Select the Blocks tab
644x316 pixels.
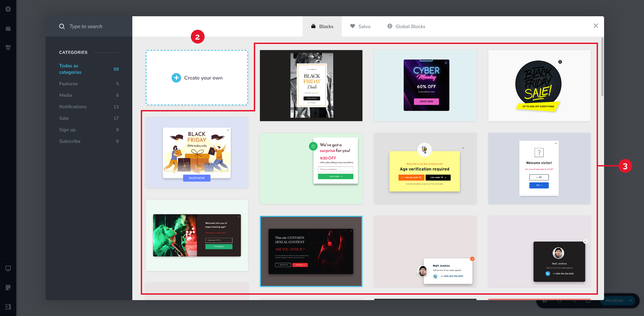pyautogui.click(x=322, y=26)
